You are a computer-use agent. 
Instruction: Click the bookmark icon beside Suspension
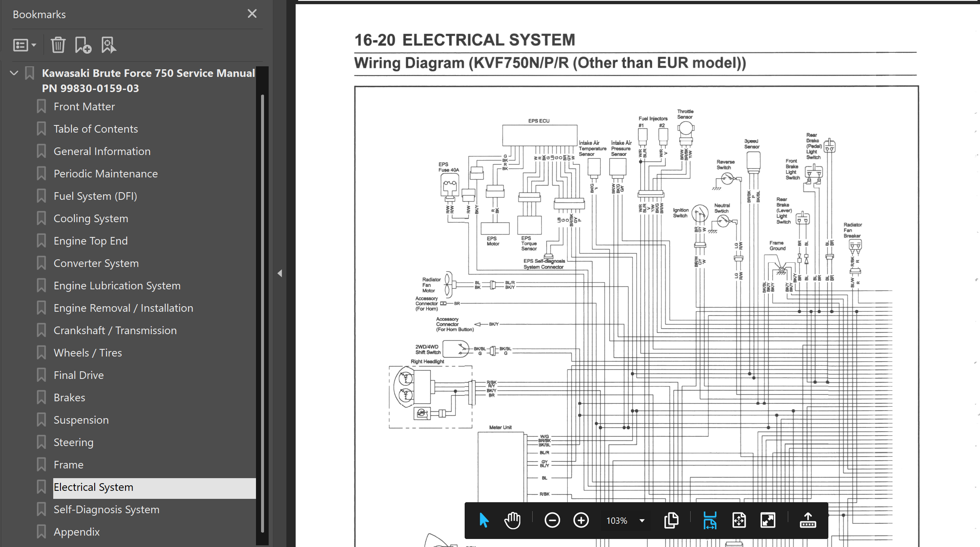pyautogui.click(x=41, y=420)
